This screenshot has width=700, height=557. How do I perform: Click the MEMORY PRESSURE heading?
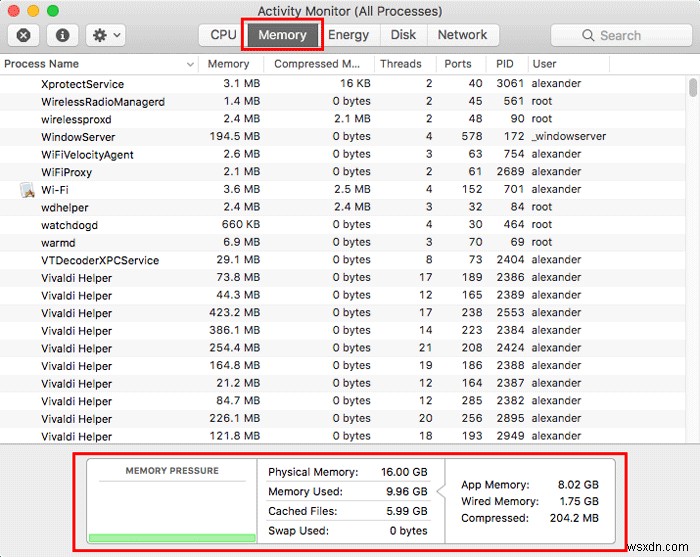[172, 471]
